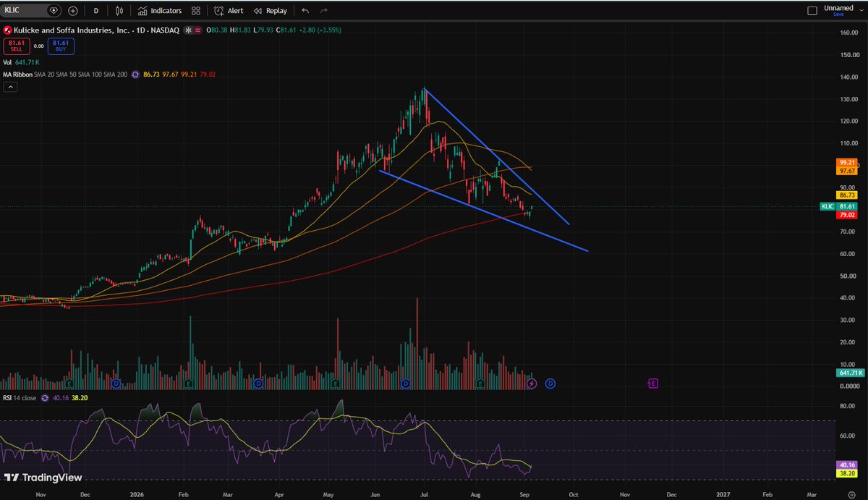The height and width of the screenshot is (500, 868).
Task: Open the Indicators dialog
Action: (160, 11)
